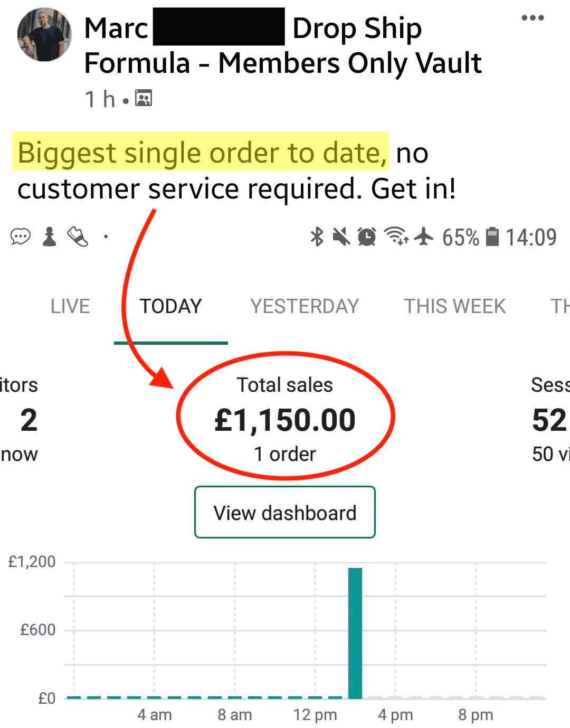Switch to the LIVE tab
This screenshot has width=570, height=728.
[70, 306]
